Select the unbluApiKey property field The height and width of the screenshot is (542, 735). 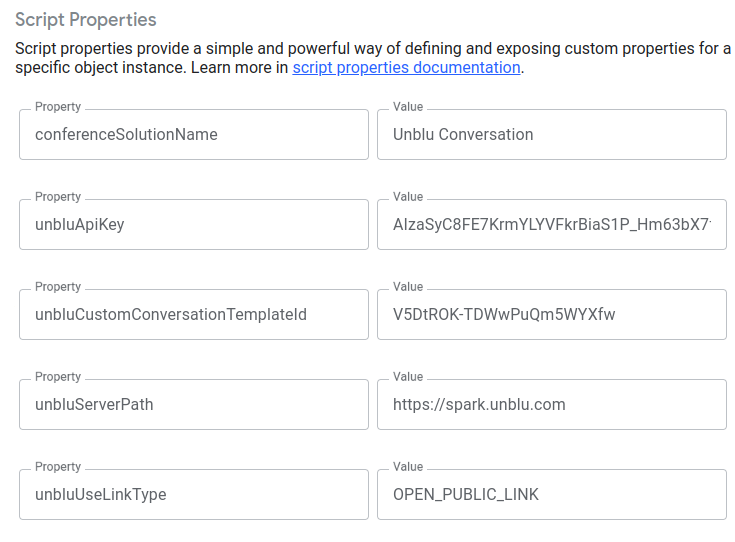(x=193, y=225)
